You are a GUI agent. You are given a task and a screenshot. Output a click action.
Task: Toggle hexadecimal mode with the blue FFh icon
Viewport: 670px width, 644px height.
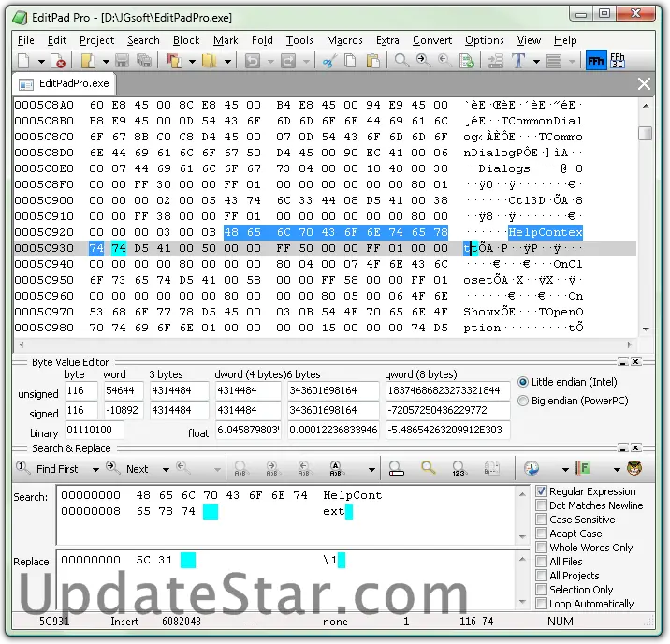click(x=596, y=61)
